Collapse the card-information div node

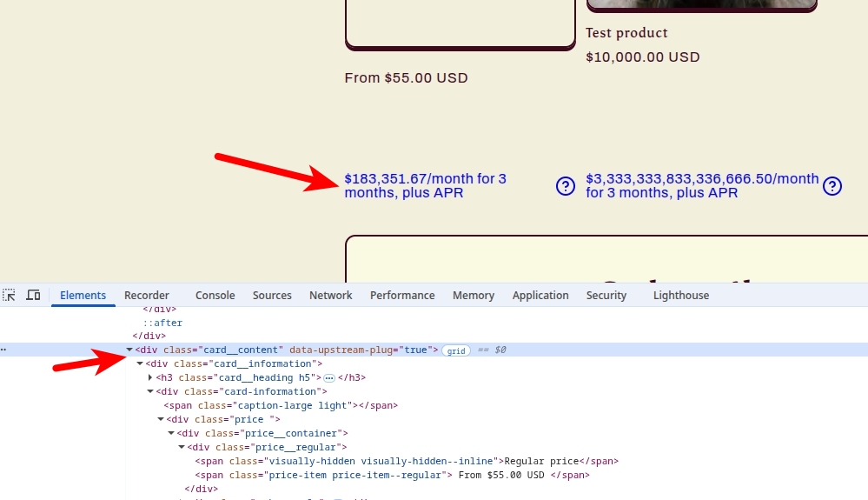click(x=150, y=391)
